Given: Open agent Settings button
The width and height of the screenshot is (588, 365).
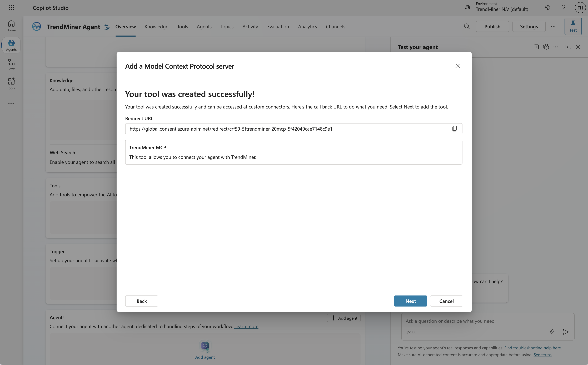Looking at the screenshot, I should [x=529, y=26].
